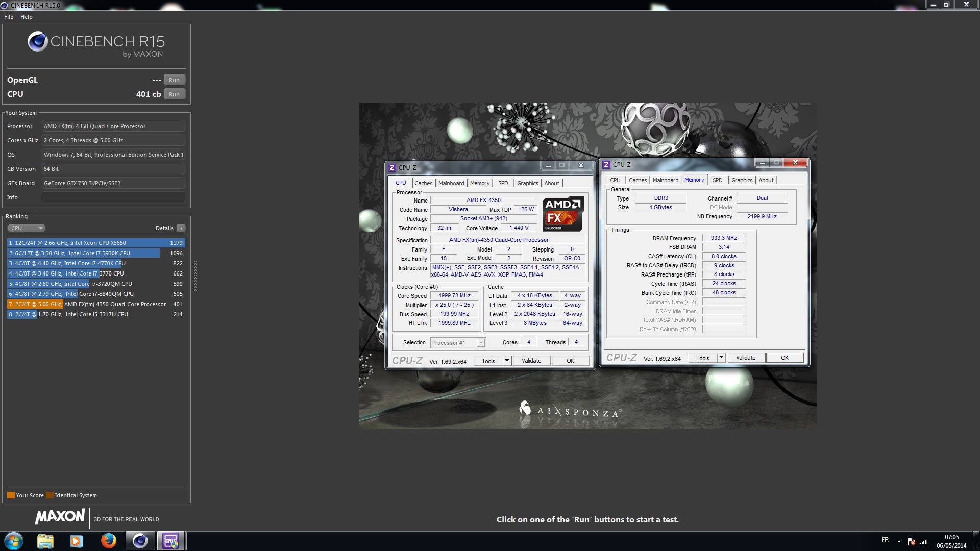Click CPU-Z title icon in right window
Image resolution: width=980 pixels, height=551 pixels.
coord(606,164)
